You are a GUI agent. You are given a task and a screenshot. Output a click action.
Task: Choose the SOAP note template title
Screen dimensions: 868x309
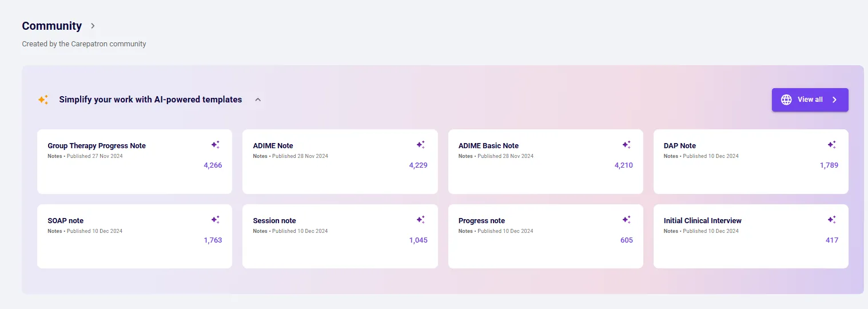[65, 221]
